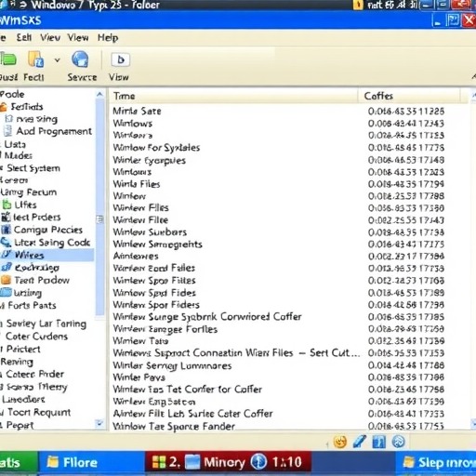Click the sidebar scrollbar down arrow

pos(99,423)
